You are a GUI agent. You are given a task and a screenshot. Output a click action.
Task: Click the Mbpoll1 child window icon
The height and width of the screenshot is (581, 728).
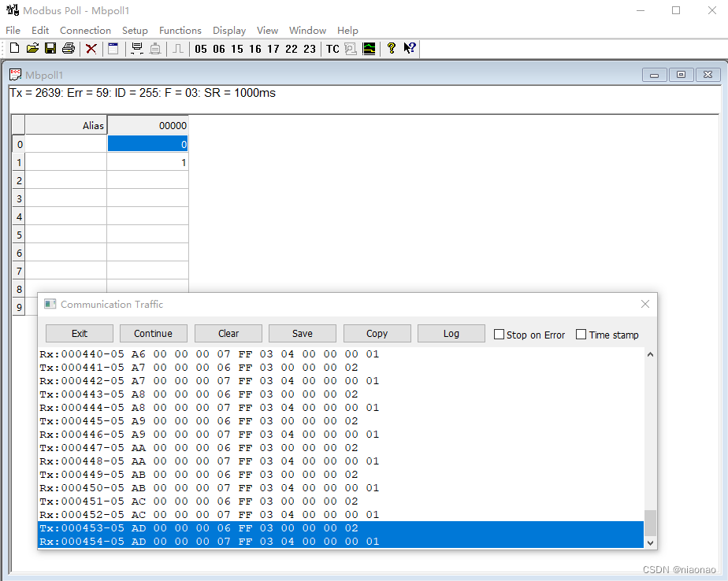click(x=15, y=75)
